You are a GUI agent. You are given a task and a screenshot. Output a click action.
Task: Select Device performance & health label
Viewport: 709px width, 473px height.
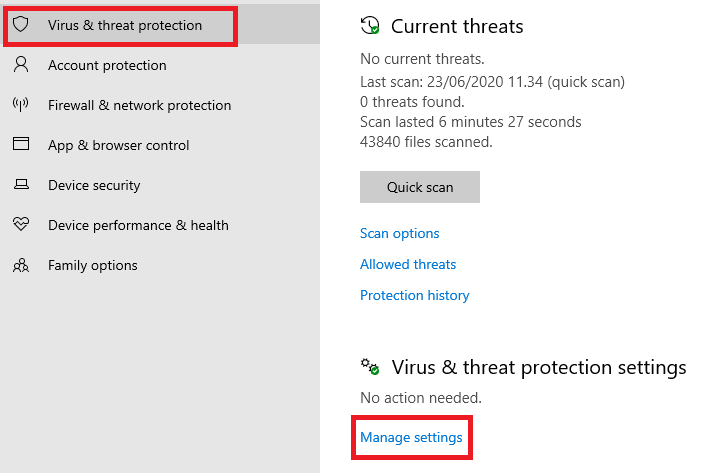point(138,225)
